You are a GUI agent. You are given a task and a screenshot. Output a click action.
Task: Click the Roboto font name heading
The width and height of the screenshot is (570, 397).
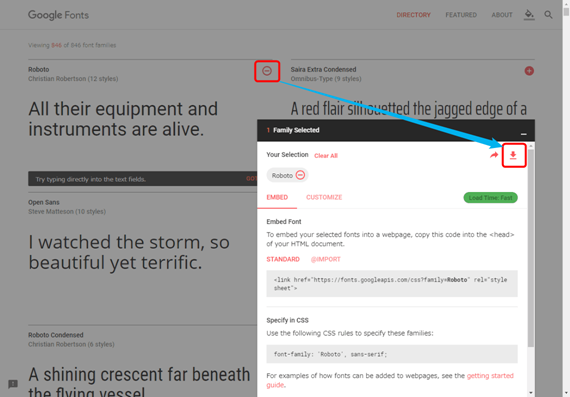tap(39, 69)
